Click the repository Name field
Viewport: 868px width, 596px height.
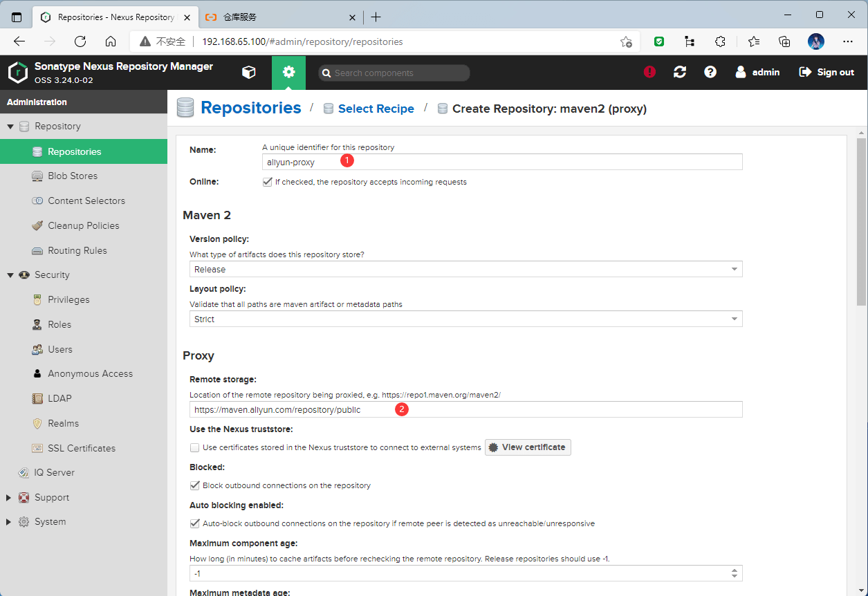coord(502,162)
